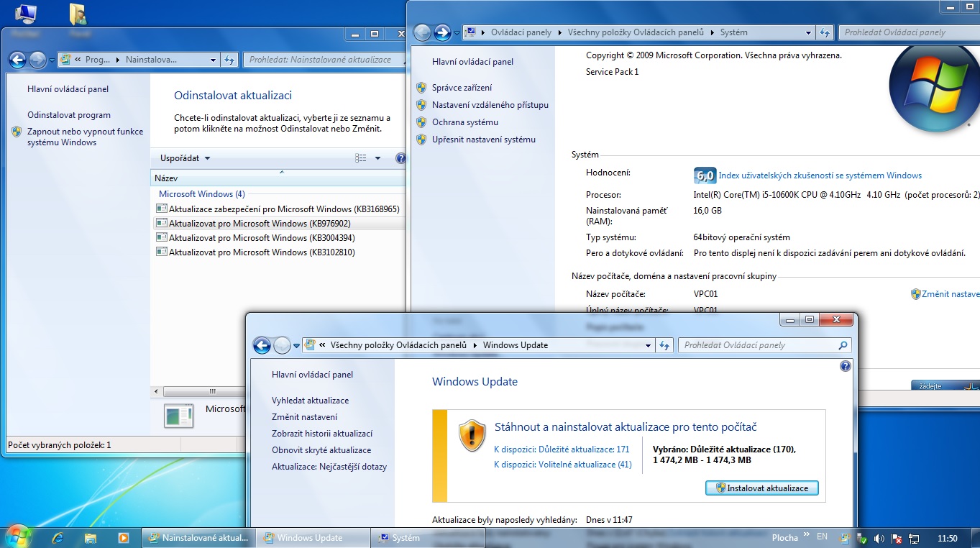Click the computer icon in Systém address bar
Viewport: 980px width, 548px height.
pyautogui.click(x=470, y=32)
